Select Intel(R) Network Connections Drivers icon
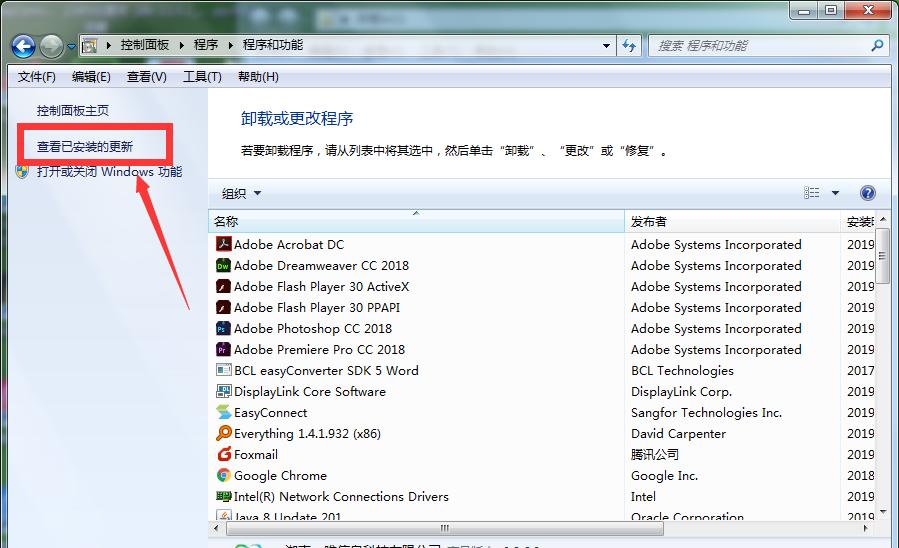The height and width of the screenshot is (548, 899). pyautogui.click(x=224, y=496)
